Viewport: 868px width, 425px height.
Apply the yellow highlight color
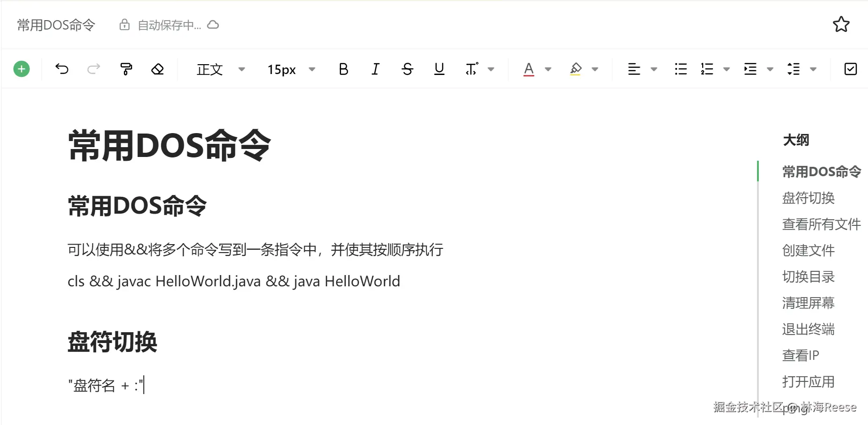(576, 69)
